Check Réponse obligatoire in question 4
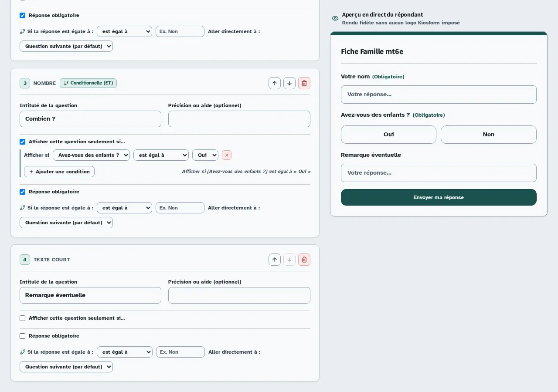Screen dimensions: 558x392 23,336
